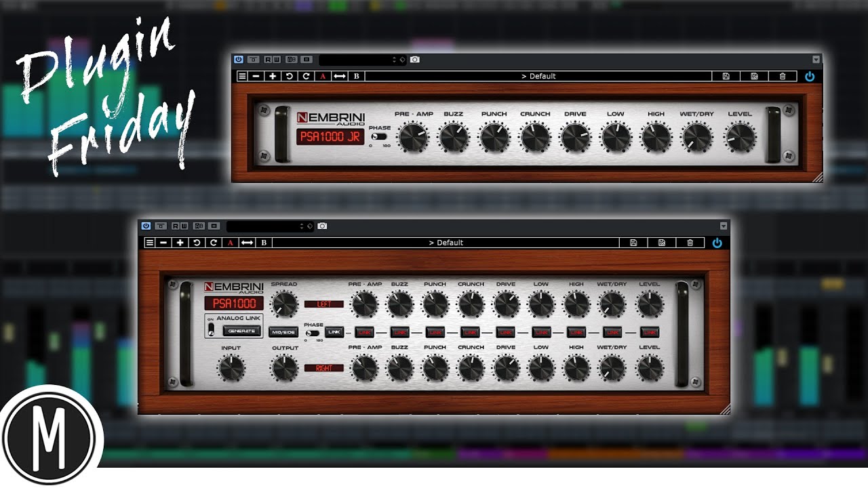Click the camera snapshot icon in PSA1000 JR window
The width and height of the screenshot is (868, 488).
coord(415,60)
